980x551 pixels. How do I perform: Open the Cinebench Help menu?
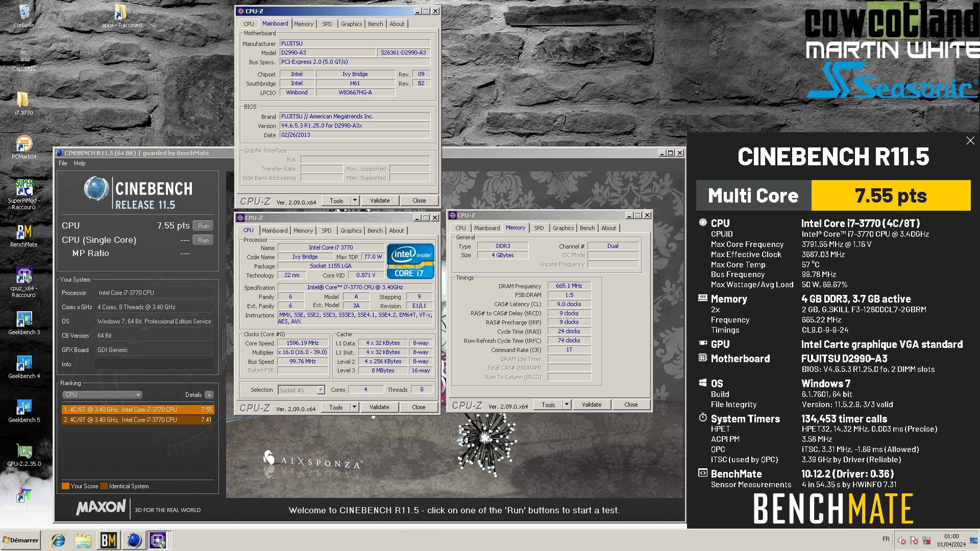pyautogui.click(x=80, y=163)
